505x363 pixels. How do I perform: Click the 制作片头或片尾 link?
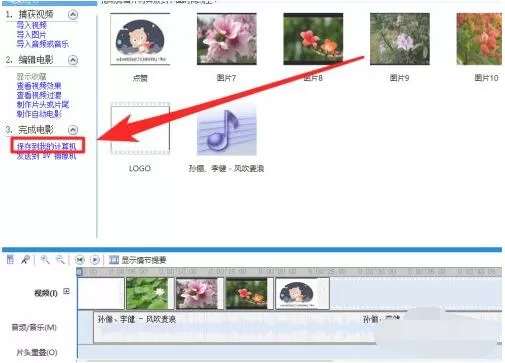(43, 105)
